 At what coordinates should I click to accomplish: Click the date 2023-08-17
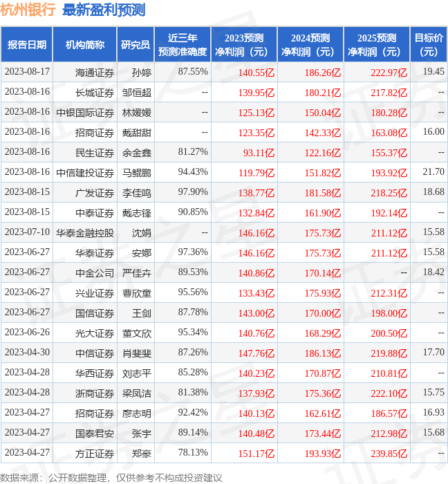pos(27,71)
